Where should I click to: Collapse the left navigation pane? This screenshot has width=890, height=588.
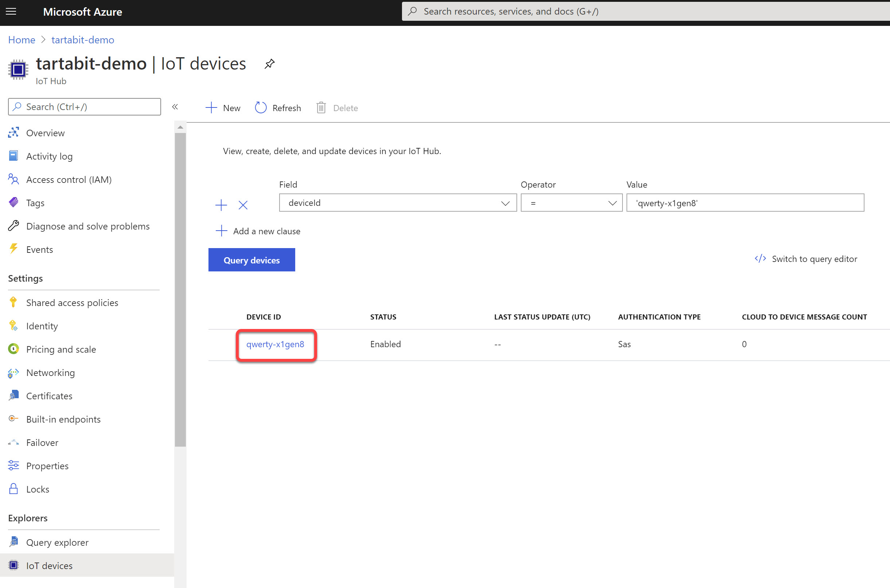pos(175,107)
